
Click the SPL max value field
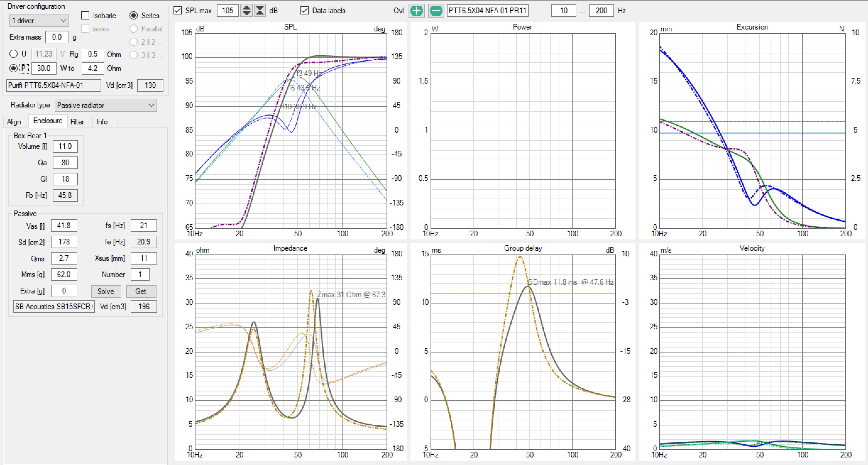[x=228, y=10]
